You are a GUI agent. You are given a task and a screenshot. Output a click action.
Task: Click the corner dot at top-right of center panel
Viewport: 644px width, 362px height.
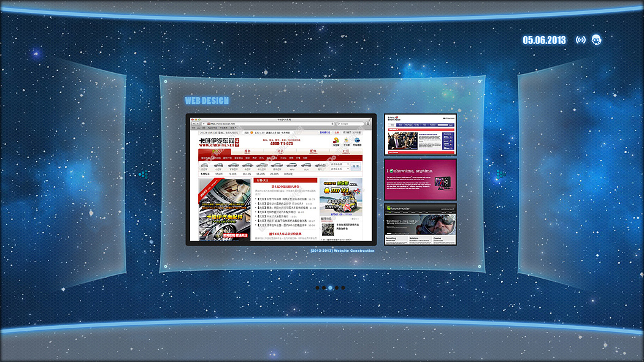(479, 81)
